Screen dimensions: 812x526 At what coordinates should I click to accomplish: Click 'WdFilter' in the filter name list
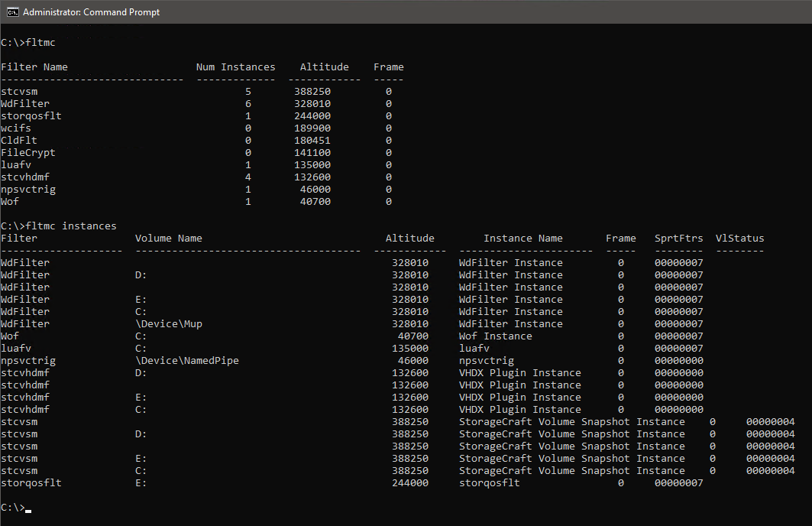pyautogui.click(x=25, y=104)
